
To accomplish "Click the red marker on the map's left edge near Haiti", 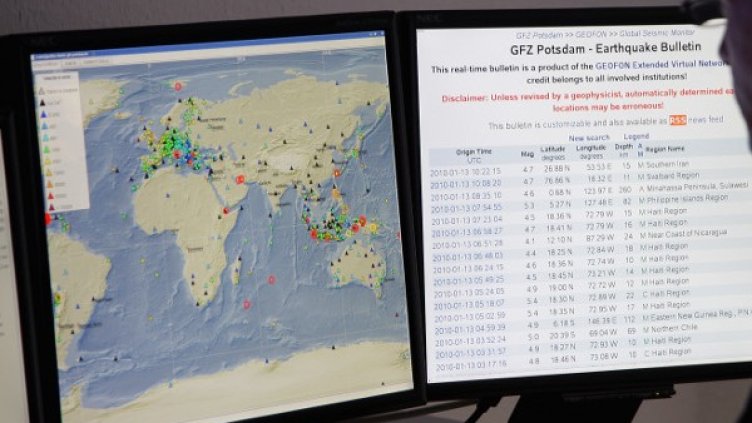I will point(47,219).
